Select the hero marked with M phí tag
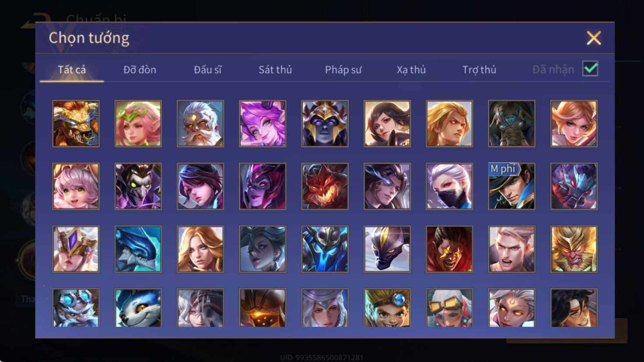 tap(511, 186)
